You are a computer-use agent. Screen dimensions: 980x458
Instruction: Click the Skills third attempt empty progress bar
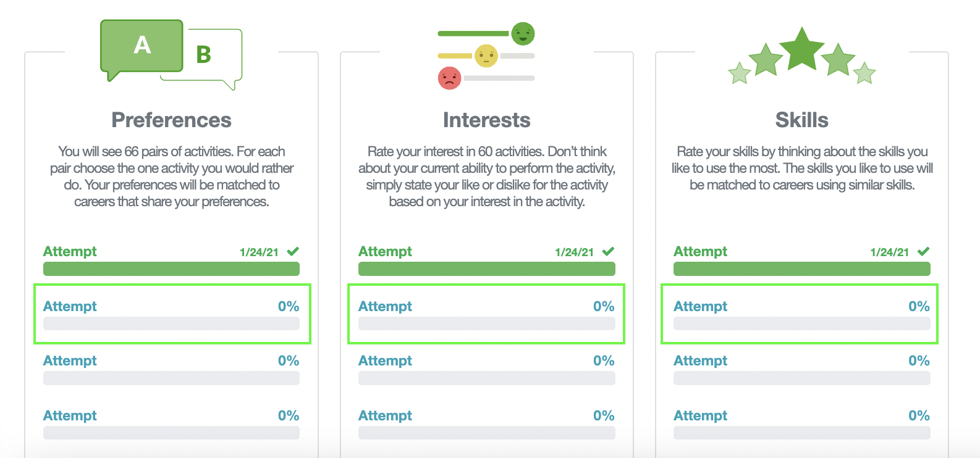tap(802, 378)
